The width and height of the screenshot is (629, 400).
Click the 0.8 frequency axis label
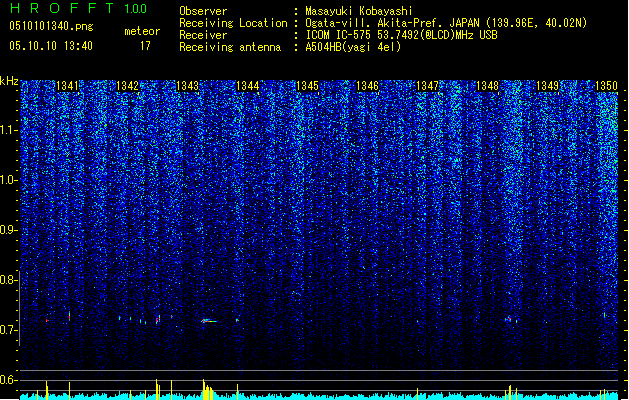click(x=8, y=280)
